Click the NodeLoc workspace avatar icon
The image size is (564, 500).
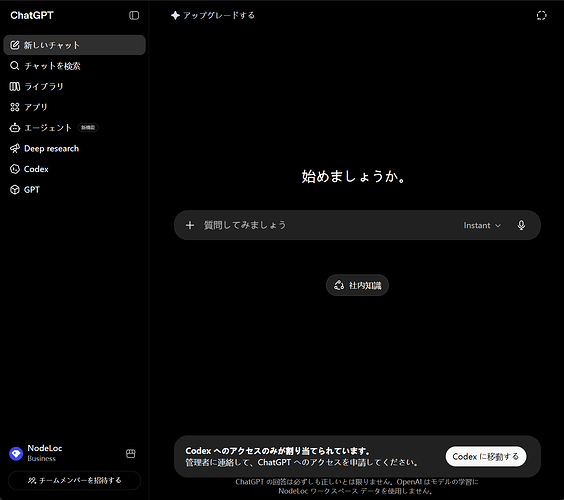(x=16, y=454)
